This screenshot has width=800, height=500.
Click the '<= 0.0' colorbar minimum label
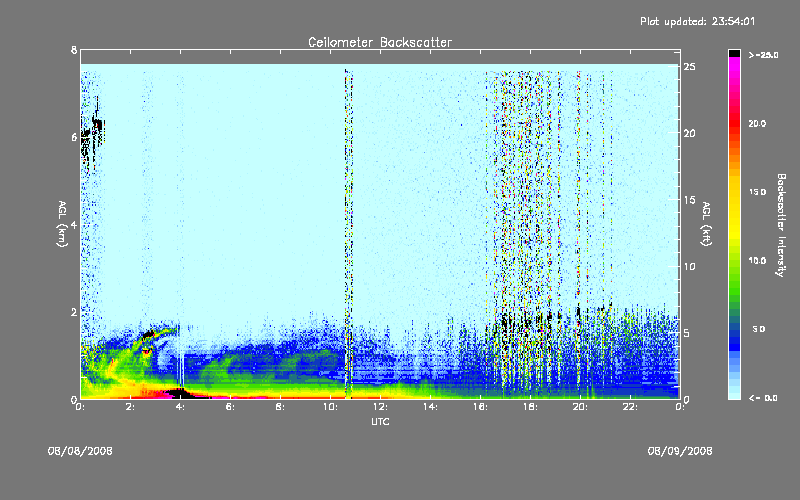point(763,398)
